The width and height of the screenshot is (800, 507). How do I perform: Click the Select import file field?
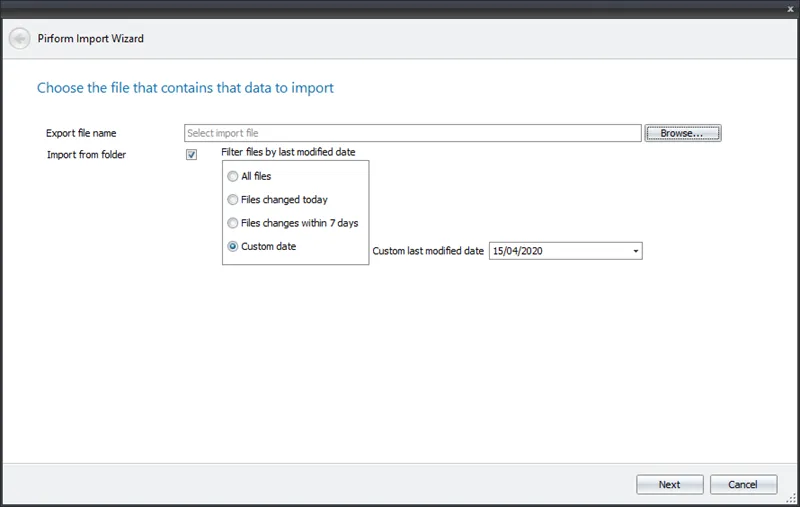[x=412, y=133]
